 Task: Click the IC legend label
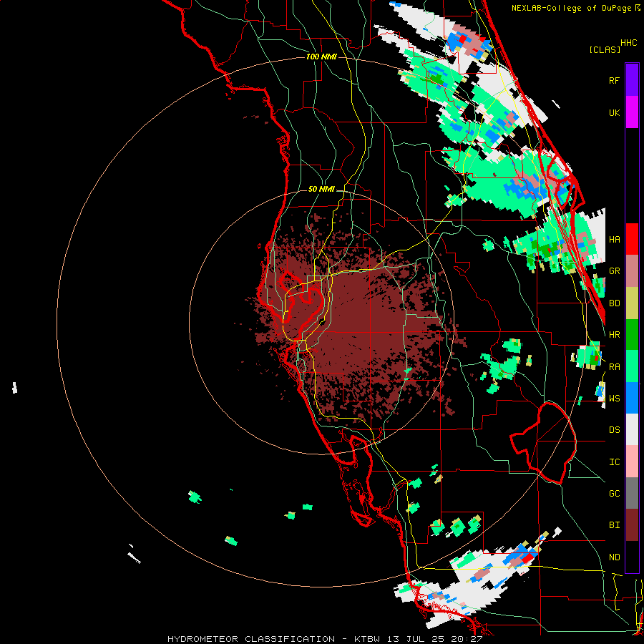click(614, 462)
